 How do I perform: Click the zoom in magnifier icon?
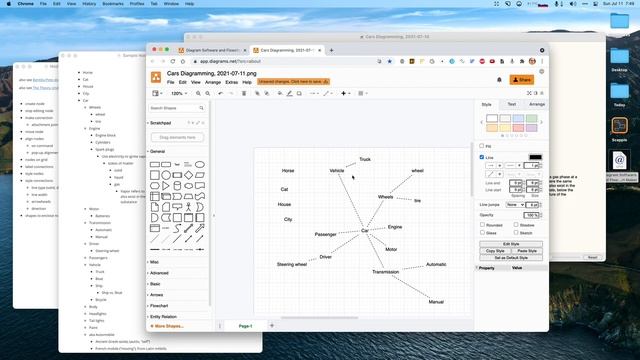click(x=198, y=93)
